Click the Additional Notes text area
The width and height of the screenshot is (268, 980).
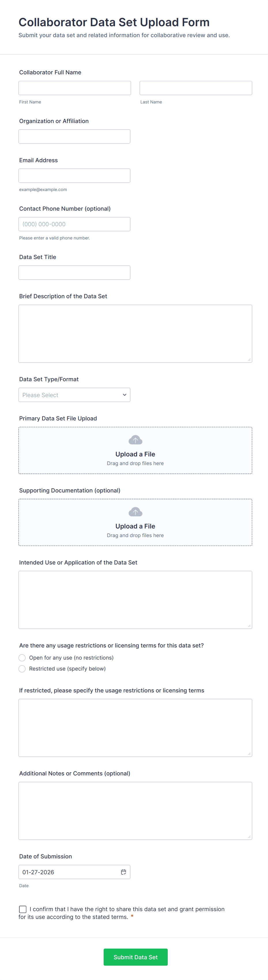coord(135,810)
